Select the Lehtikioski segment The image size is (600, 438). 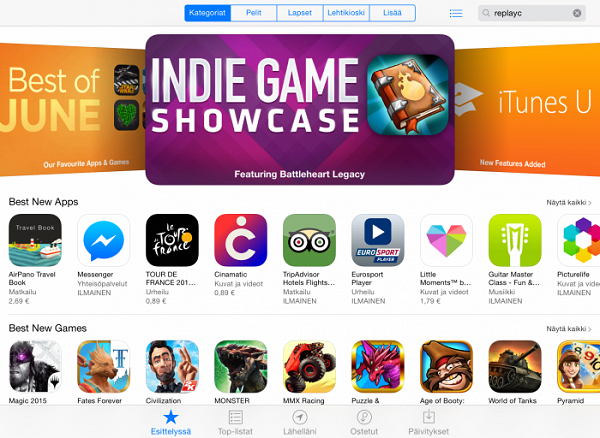[x=346, y=13]
